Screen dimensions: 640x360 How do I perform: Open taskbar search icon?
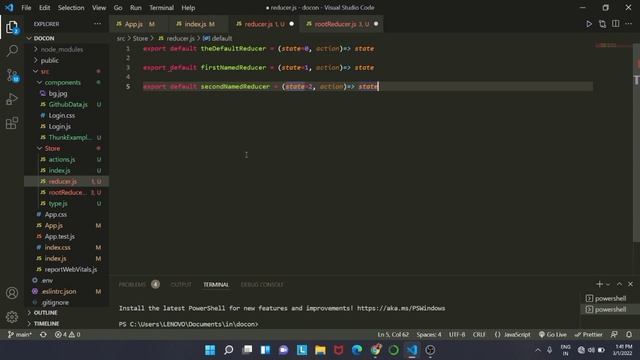coord(229,350)
